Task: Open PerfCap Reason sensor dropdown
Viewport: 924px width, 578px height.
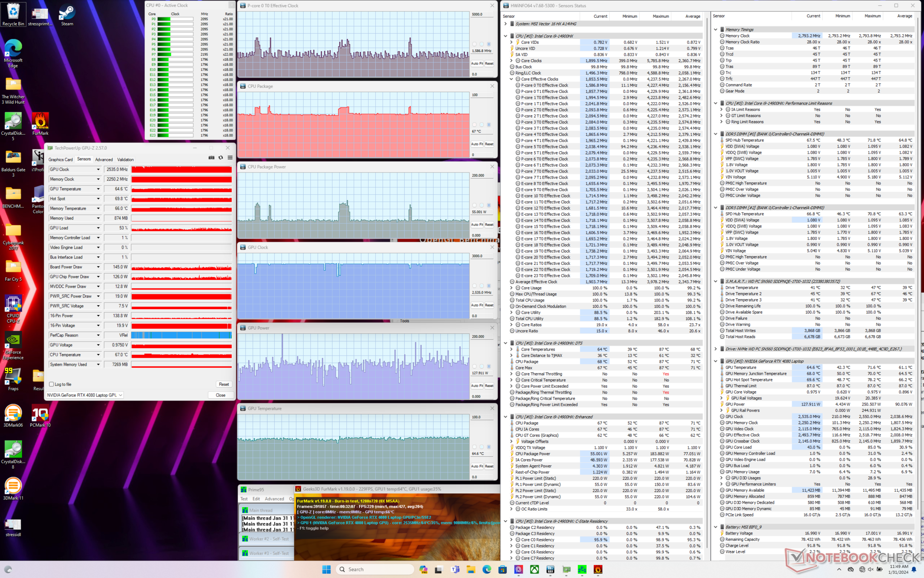Action: [x=98, y=335]
